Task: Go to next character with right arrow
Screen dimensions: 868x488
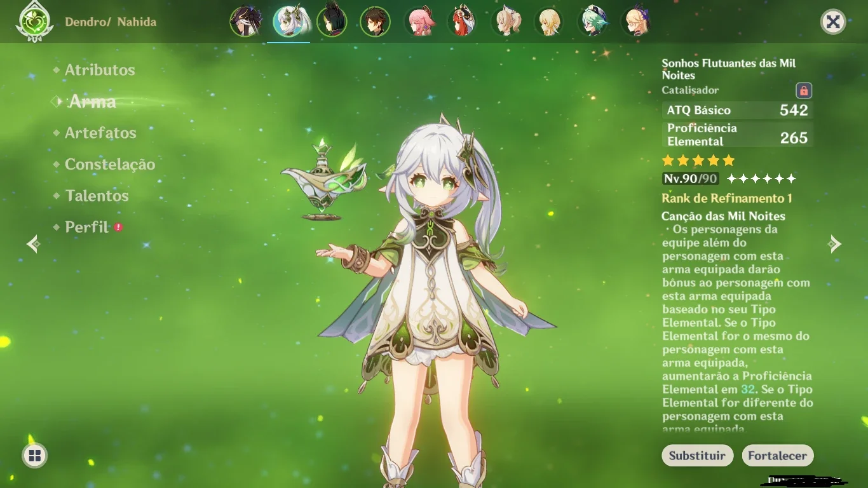Action: pyautogui.click(x=834, y=243)
